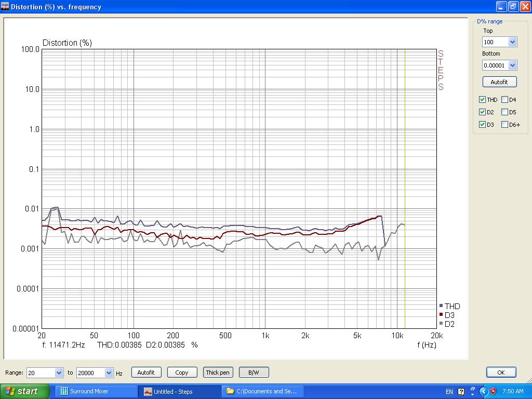Image resolution: width=532 pixels, height=399 pixels.
Task: Click the D2:0.00385 readout
Action: click(x=165, y=345)
